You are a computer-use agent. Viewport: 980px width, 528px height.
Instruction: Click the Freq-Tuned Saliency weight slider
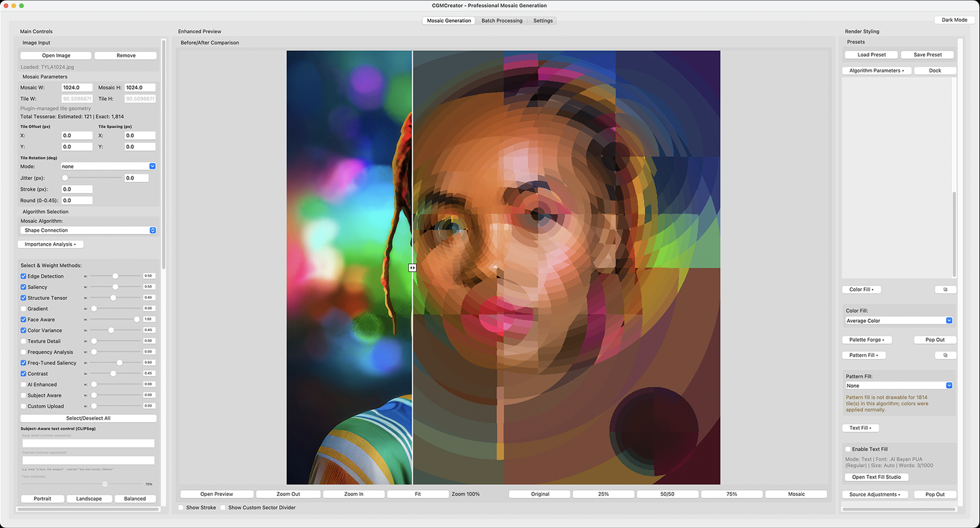(x=115, y=363)
